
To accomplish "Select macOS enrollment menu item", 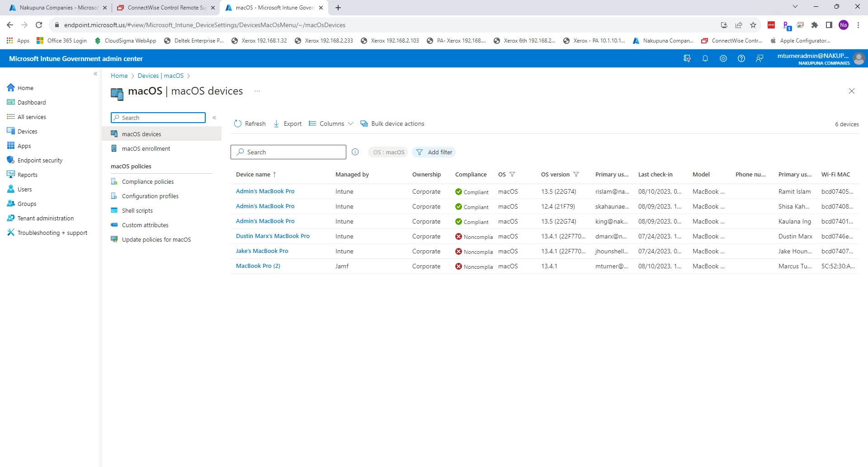I will coord(162,148).
